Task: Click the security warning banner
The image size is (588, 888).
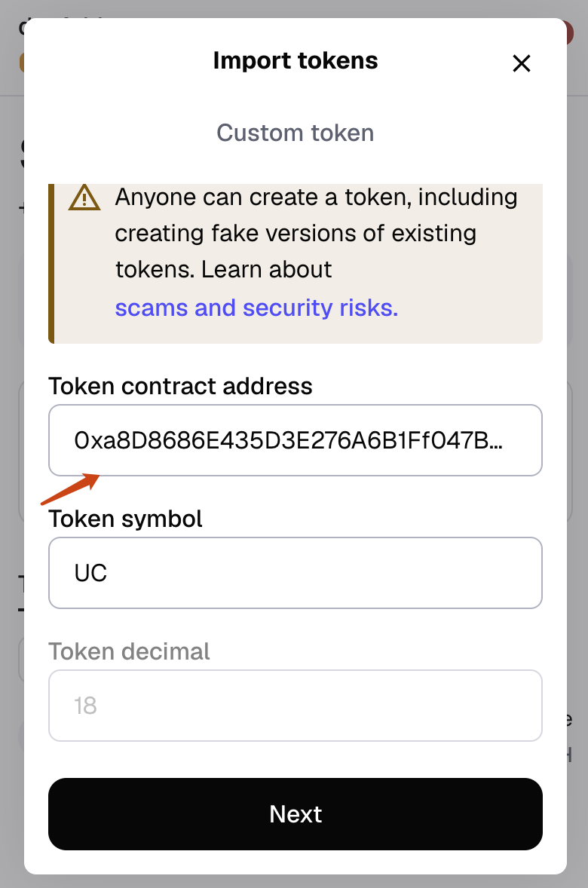Action: (x=295, y=262)
